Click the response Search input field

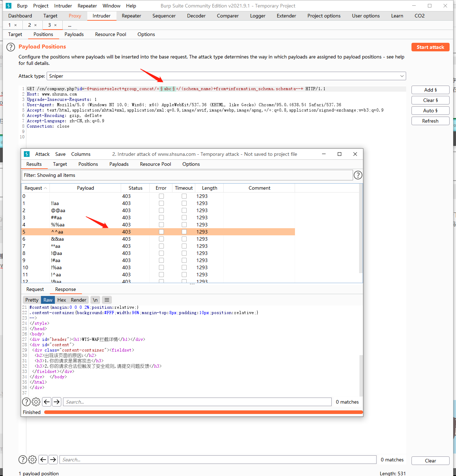[197, 402]
